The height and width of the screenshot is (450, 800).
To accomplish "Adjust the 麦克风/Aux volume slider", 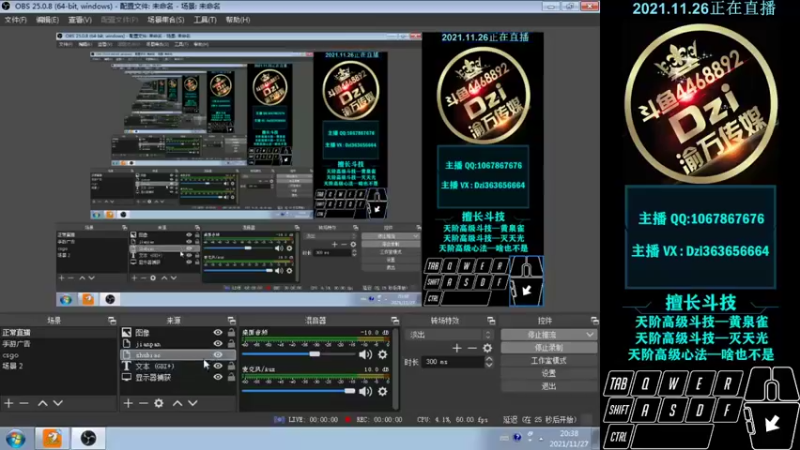I will click(298, 391).
